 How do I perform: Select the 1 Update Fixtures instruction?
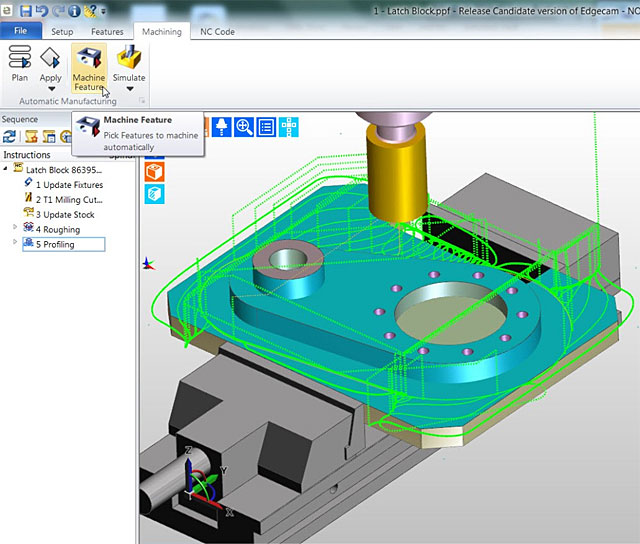coord(69,185)
